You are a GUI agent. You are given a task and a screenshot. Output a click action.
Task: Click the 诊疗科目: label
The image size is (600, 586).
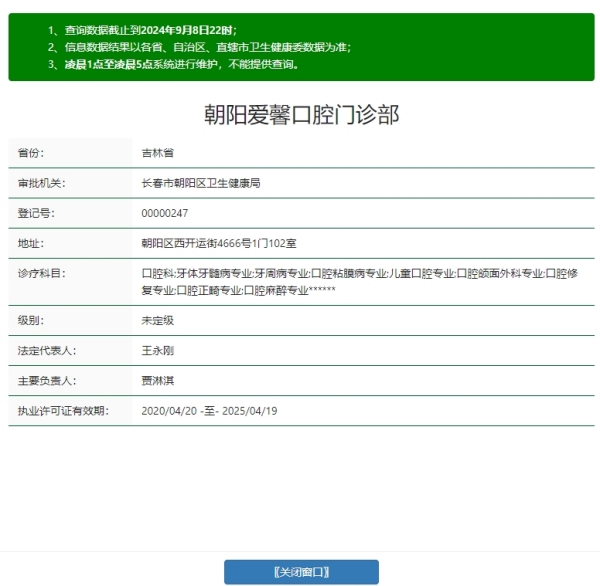tap(41, 273)
